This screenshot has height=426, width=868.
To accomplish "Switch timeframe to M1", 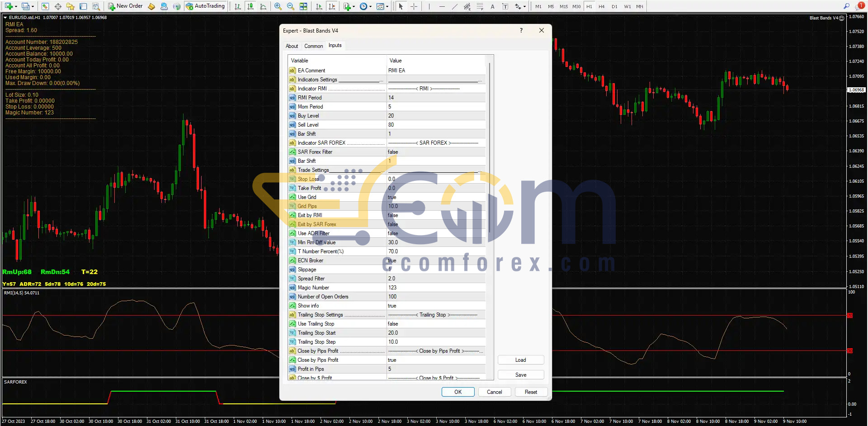I will tap(538, 6).
